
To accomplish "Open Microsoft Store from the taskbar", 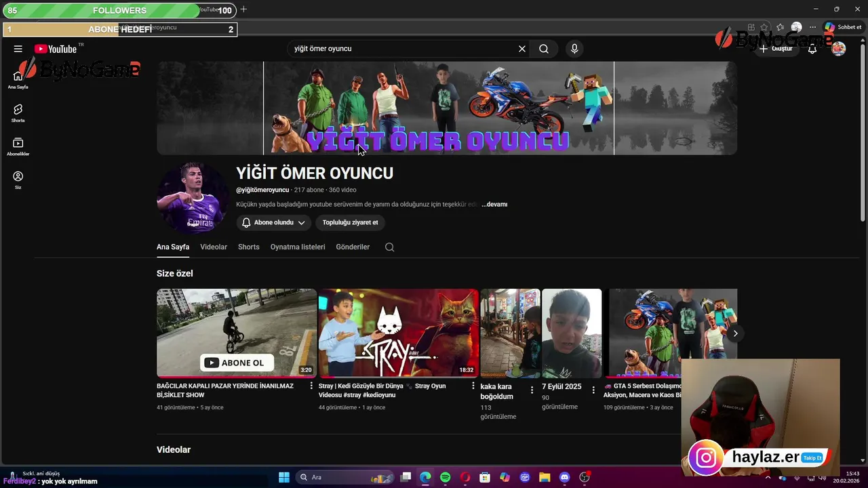I will [x=485, y=477].
